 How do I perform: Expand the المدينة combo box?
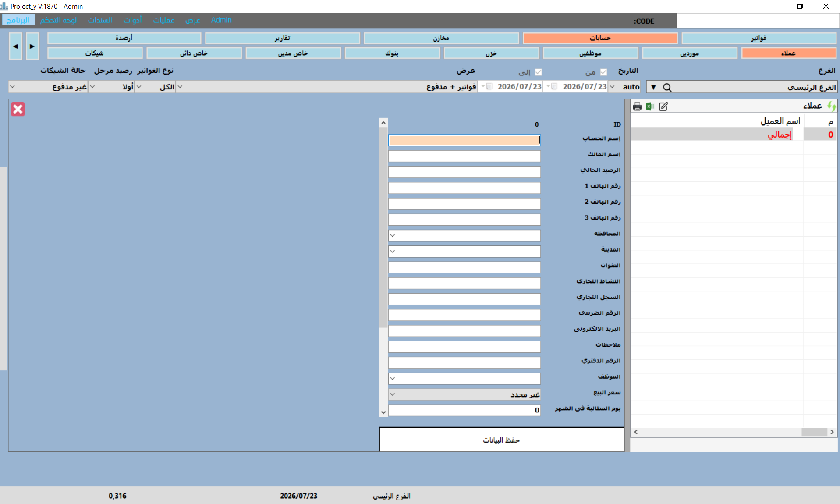coord(393,252)
